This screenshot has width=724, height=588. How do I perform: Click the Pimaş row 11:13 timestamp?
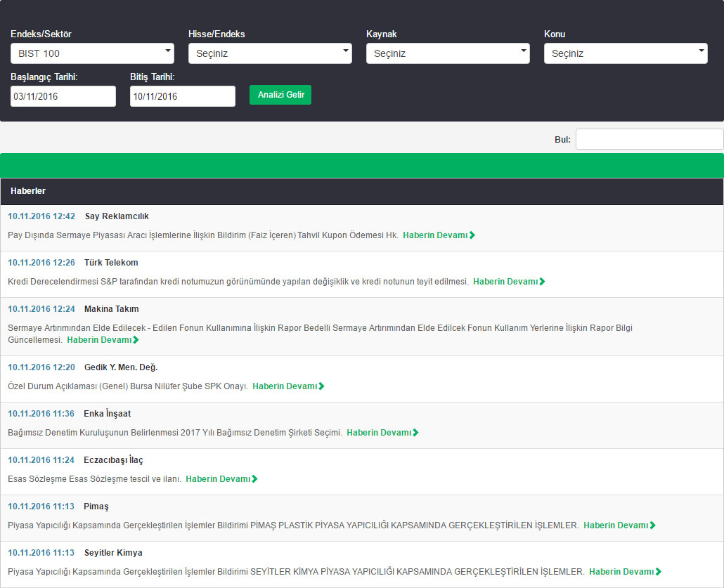point(41,507)
